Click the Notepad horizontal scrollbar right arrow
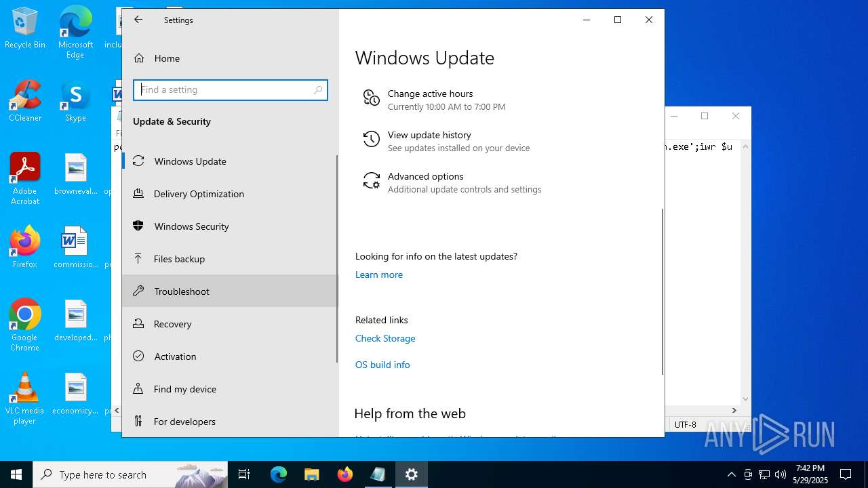Screen dimensions: 868x488 coord(734,410)
